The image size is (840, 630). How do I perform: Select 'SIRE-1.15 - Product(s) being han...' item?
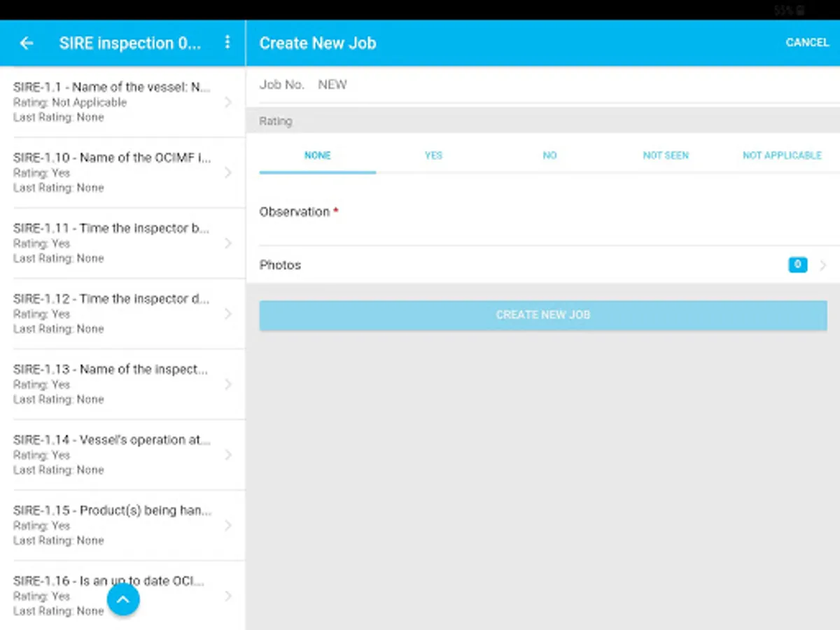pos(122,526)
